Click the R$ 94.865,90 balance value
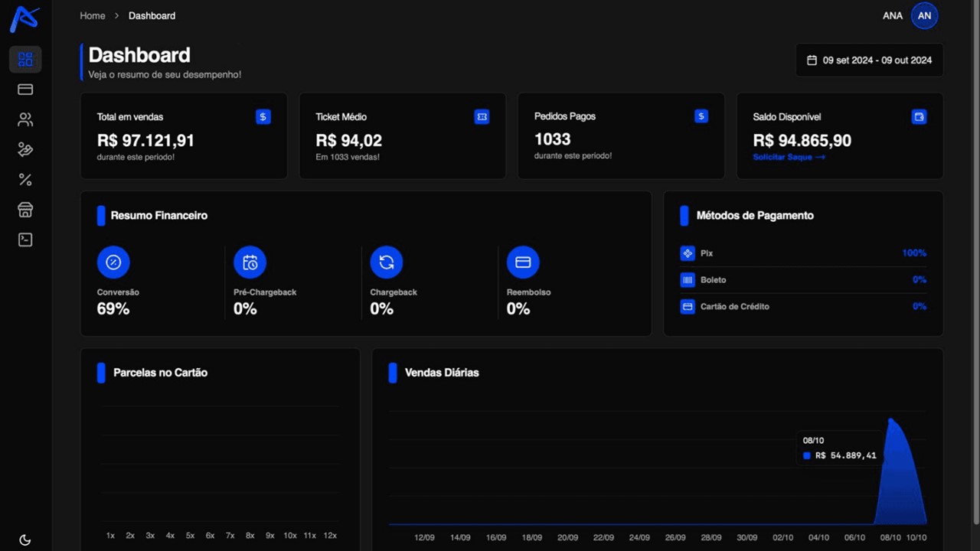Screen dimensions: 980x551 802,141
